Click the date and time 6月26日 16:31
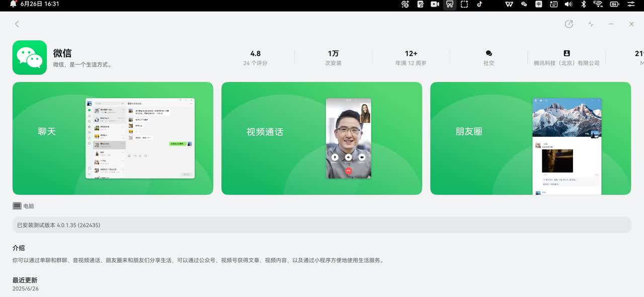Screen dimensions: 644x297 (x=40, y=4)
